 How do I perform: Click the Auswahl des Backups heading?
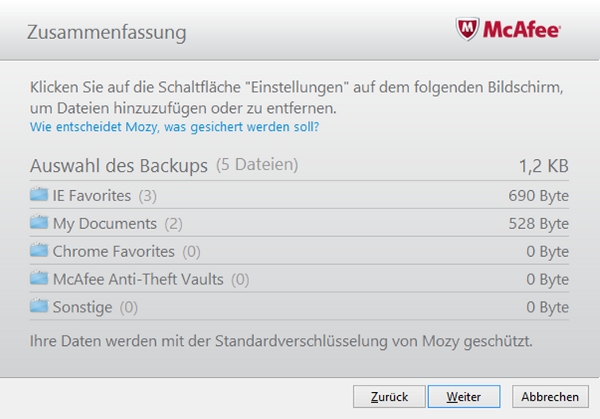(119, 166)
